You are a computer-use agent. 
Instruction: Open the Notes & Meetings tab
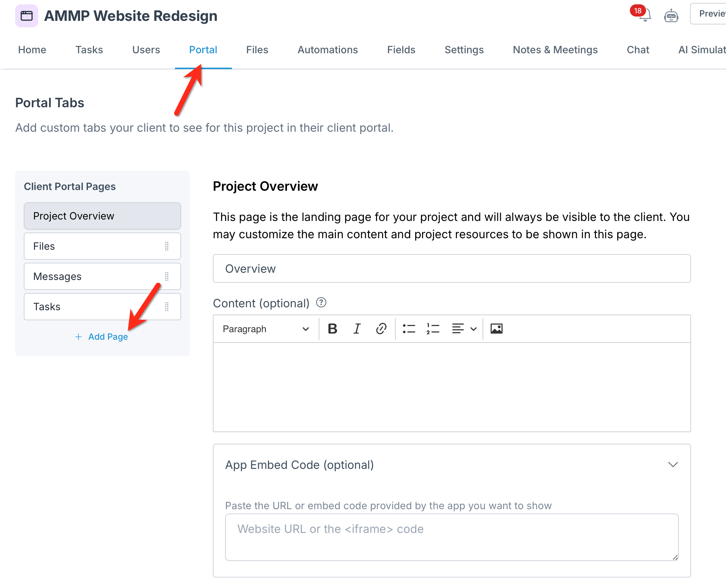555,50
